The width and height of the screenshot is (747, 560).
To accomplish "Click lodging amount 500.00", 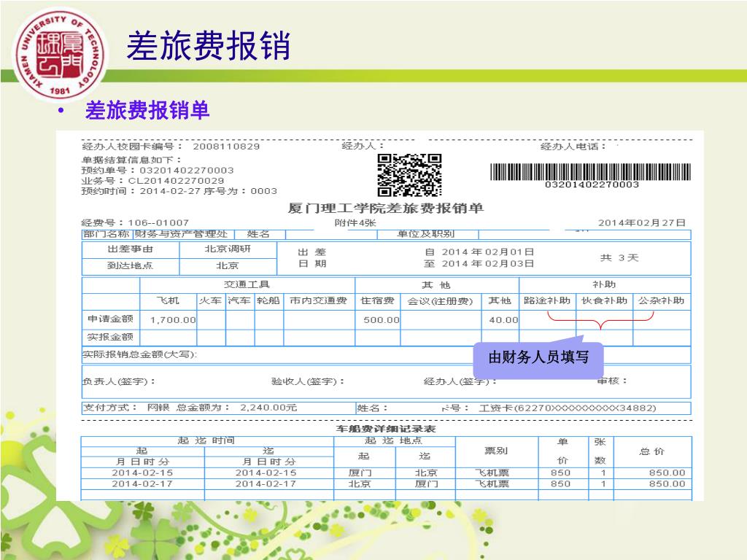I will click(381, 320).
